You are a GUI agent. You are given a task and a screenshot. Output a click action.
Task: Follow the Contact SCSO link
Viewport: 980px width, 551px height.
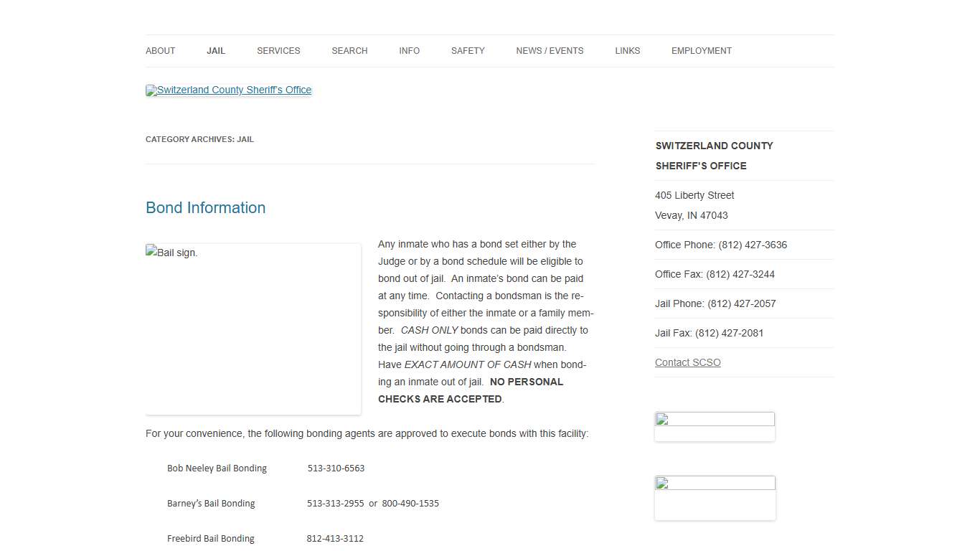687,363
